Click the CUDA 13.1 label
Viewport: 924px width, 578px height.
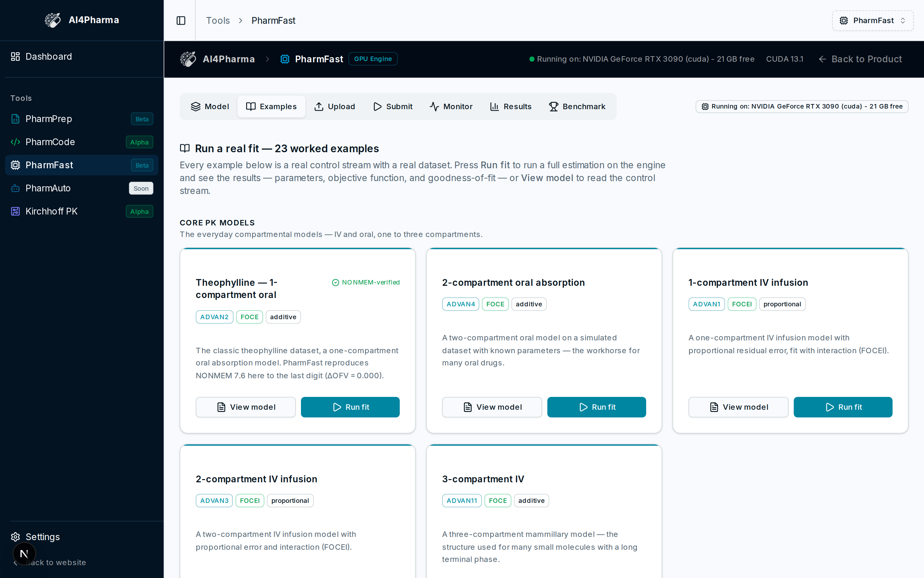784,59
